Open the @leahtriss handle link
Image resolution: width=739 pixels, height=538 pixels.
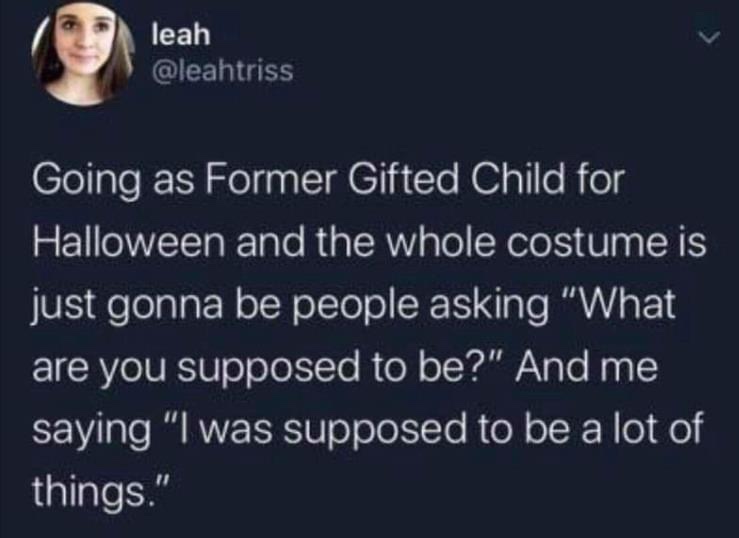tap(221, 72)
